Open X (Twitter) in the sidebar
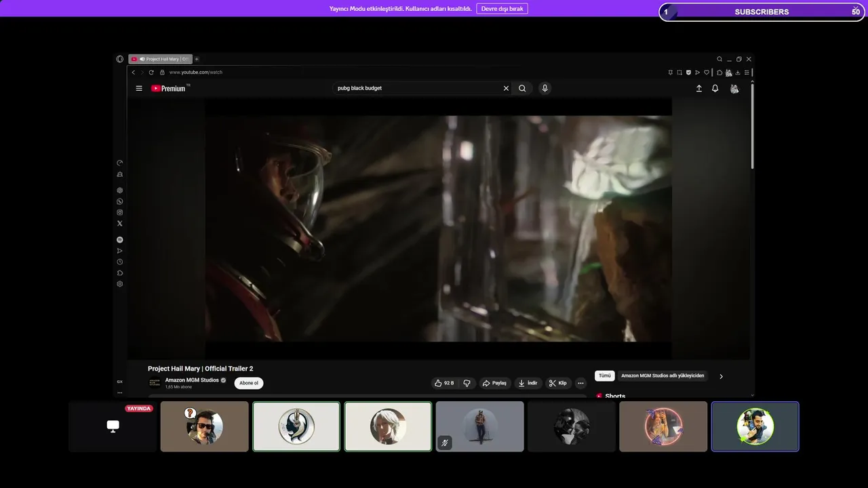Screen dimensions: 868x488 pos(120,223)
